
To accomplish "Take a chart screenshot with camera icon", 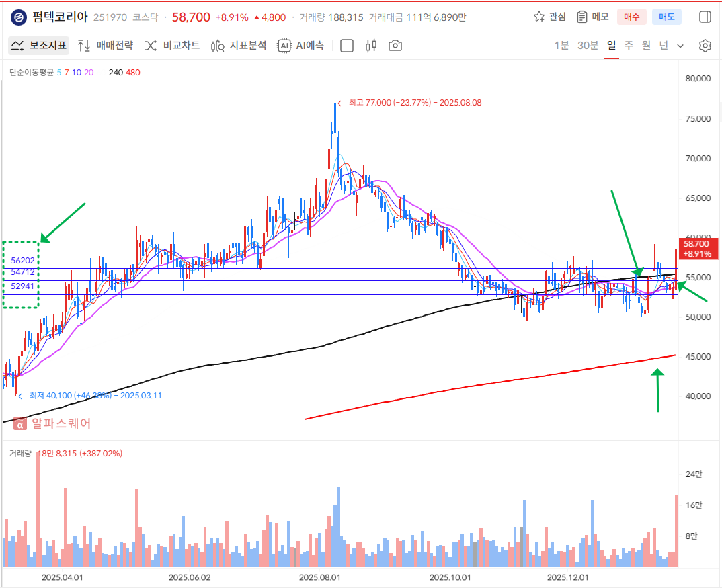I will (395, 46).
